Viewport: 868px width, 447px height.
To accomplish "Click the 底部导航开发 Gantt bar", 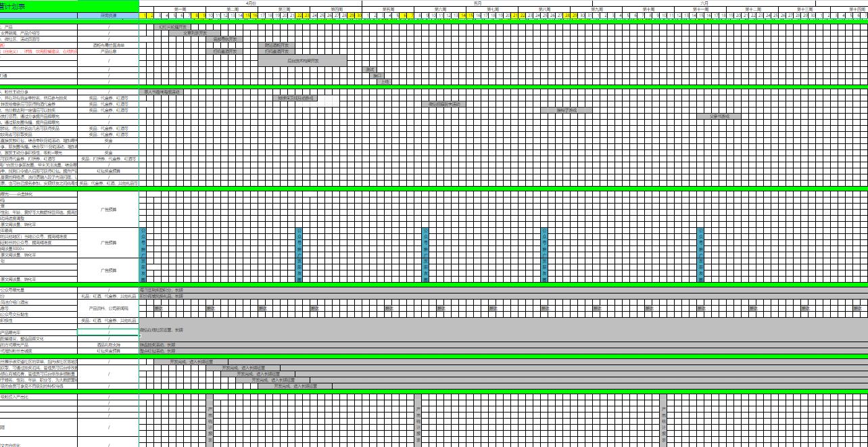I will [x=224, y=39].
